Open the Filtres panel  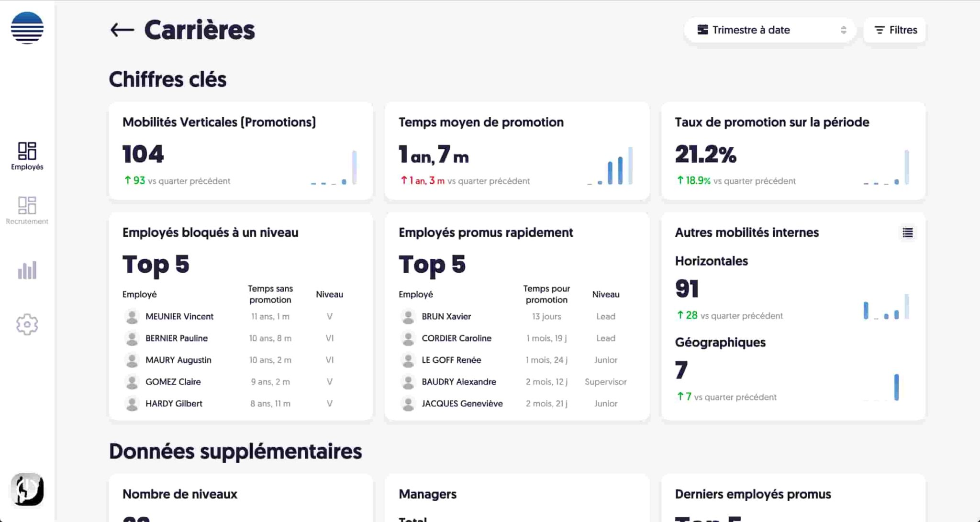point(895,30)
